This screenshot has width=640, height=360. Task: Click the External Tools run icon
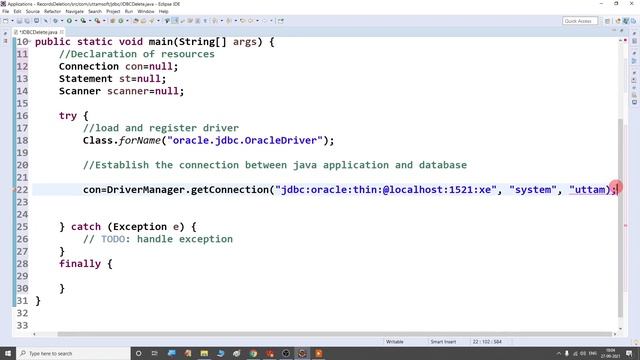(97, 21)
